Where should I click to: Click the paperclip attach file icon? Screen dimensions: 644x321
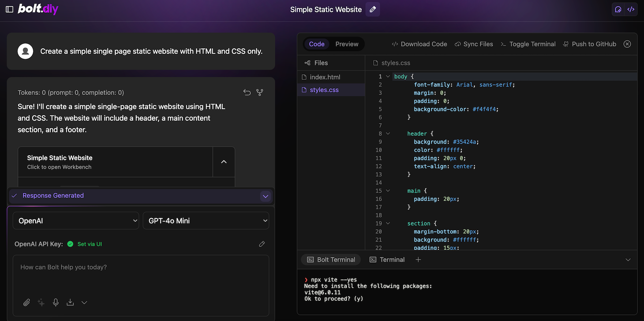click(27, 302)
